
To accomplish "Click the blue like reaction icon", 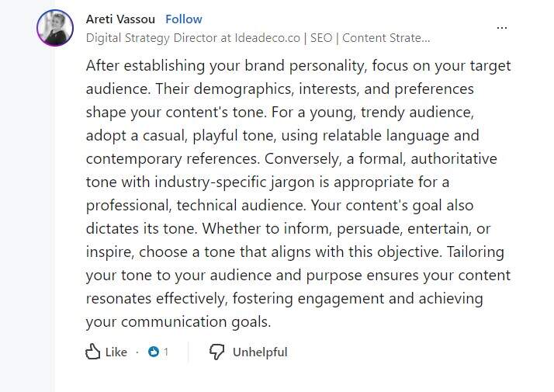I will (x=154, y=352).
